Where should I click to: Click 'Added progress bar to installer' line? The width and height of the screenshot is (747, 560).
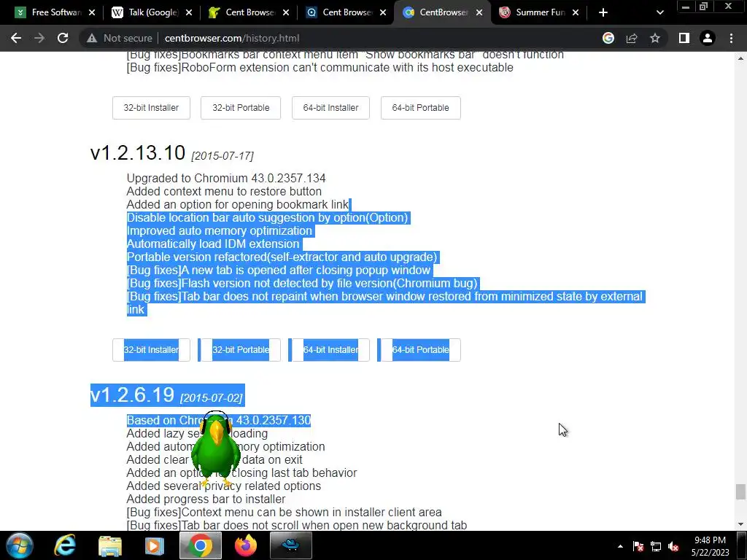tap(206, 499)
